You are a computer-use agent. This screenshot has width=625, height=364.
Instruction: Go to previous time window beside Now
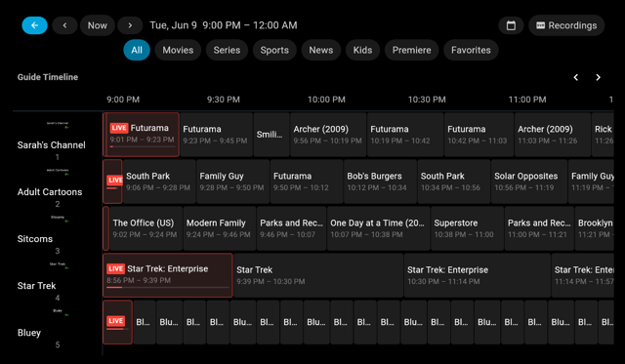coord(64,25)
